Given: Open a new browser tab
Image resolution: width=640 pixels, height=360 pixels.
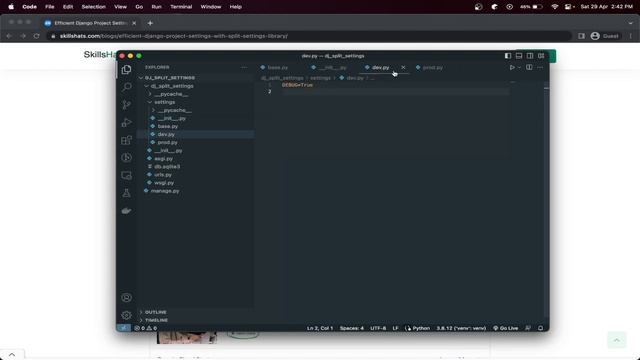Looking at the screenshot, I should [x=150, y=23].
